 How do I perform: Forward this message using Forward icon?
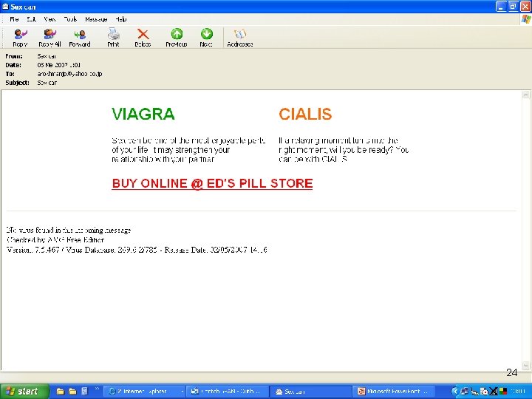(x=80, y=38)
